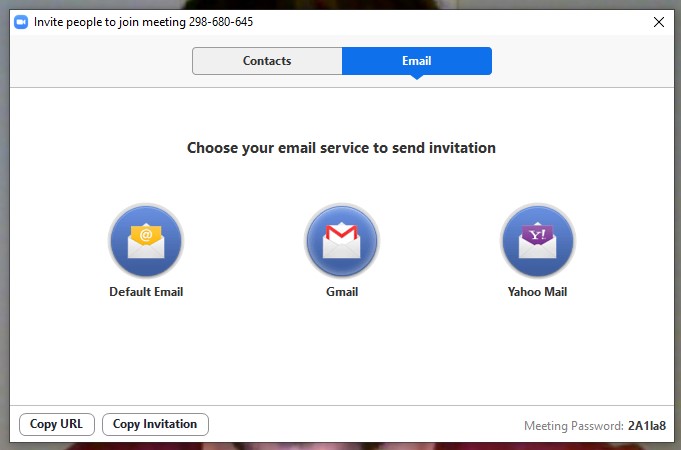Image resolution: width=681 pixels, height=450 pixels.
Task: Choose the Default Email envelope icon
Action: pyautogui.click(x=146, y=241)
